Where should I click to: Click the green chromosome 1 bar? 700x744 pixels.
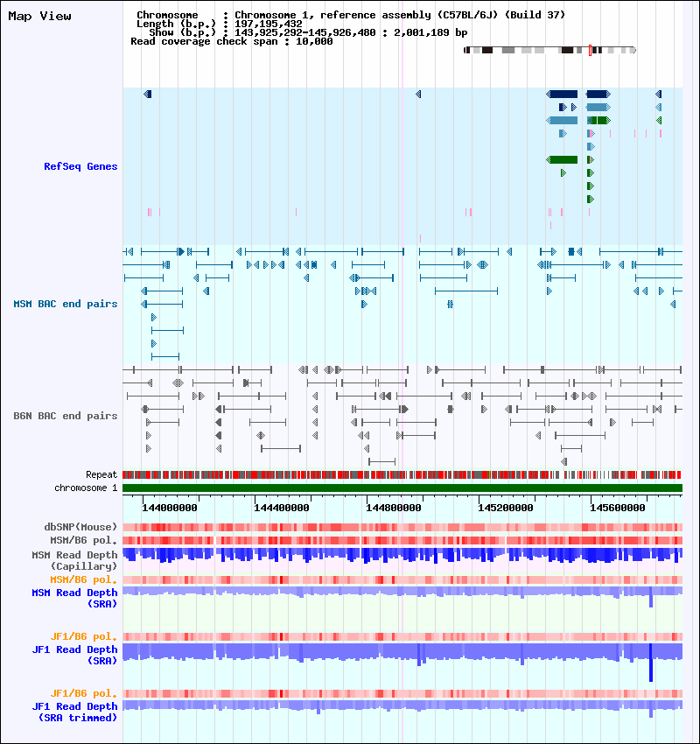(402, 488)
